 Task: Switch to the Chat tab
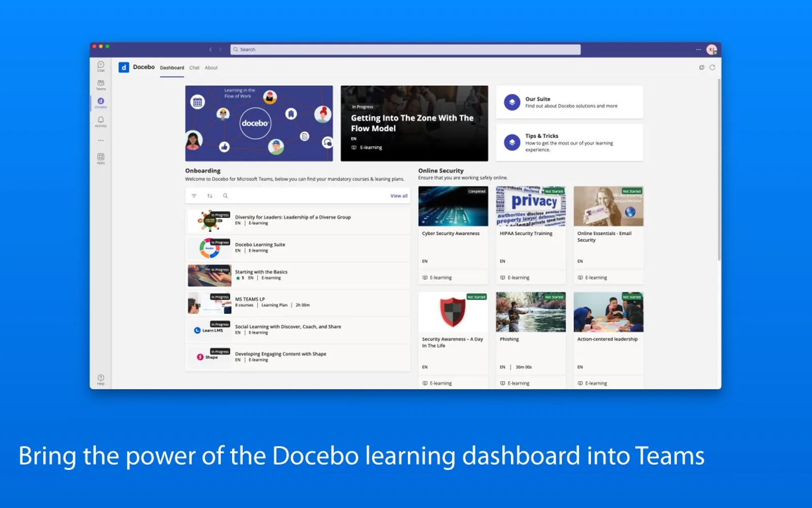coord(194,68)
